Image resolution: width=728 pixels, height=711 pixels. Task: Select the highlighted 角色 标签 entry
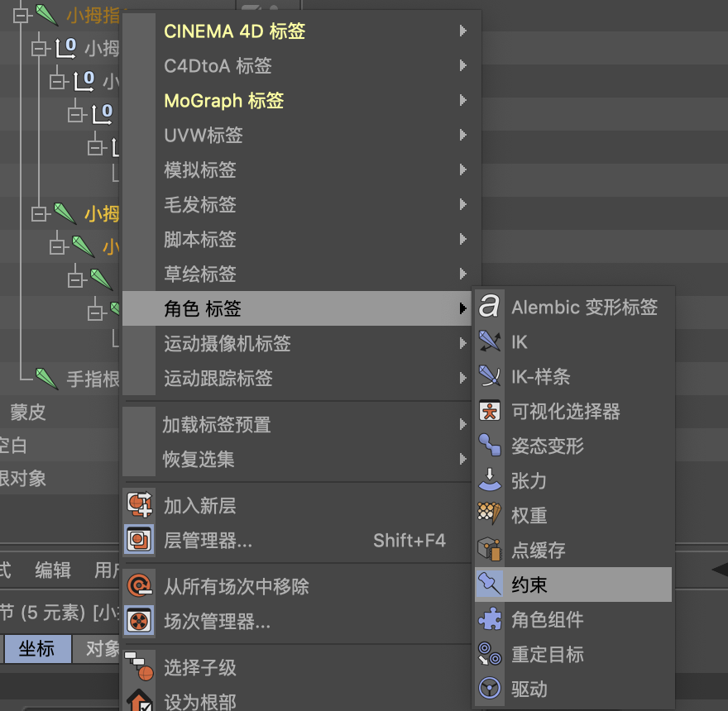click(296, 308)
